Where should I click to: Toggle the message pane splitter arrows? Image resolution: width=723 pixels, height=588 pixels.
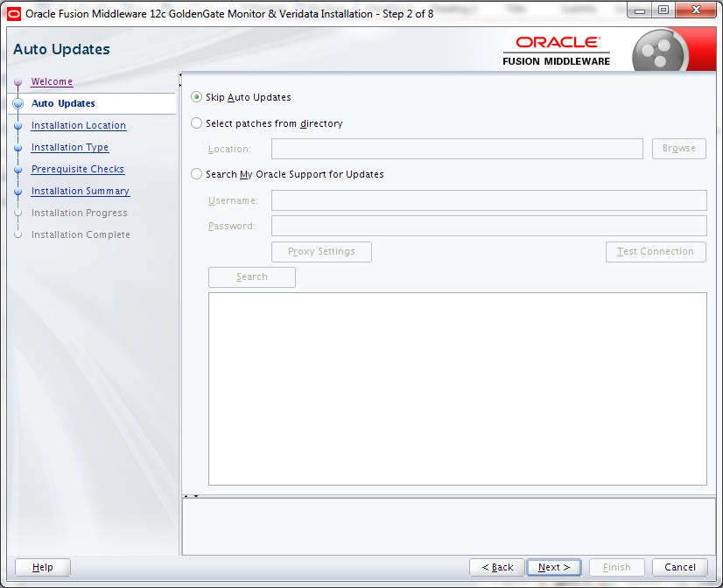point(191,496)
